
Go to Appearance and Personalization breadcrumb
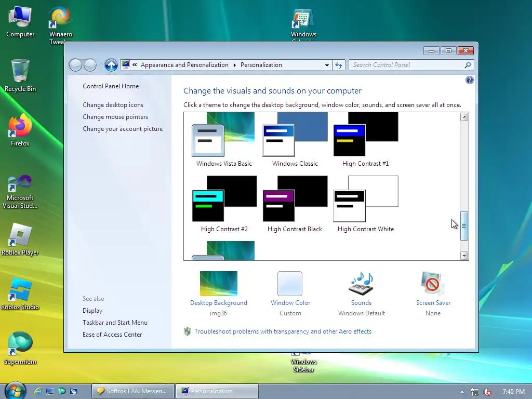[184, 65]
